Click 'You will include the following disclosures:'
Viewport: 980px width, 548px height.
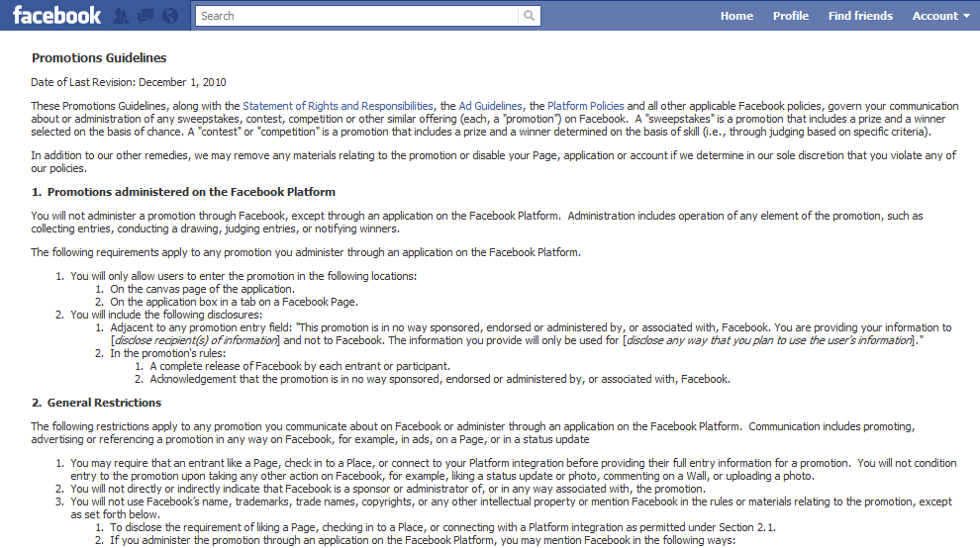coord(166,315)
